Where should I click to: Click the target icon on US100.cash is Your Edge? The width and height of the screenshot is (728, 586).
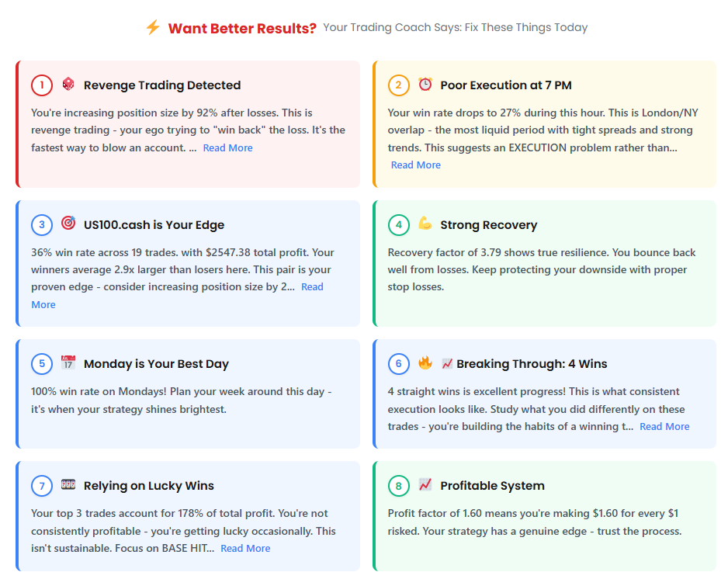pos(69,224)
